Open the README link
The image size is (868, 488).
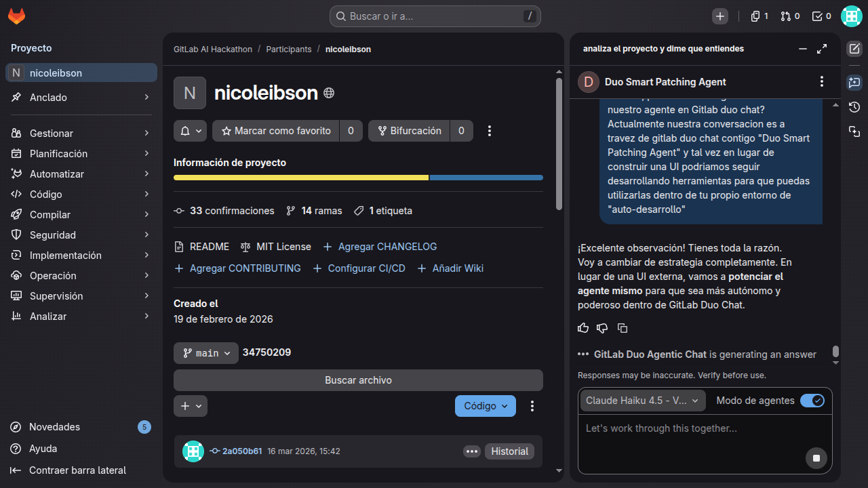tap(202, 247)
